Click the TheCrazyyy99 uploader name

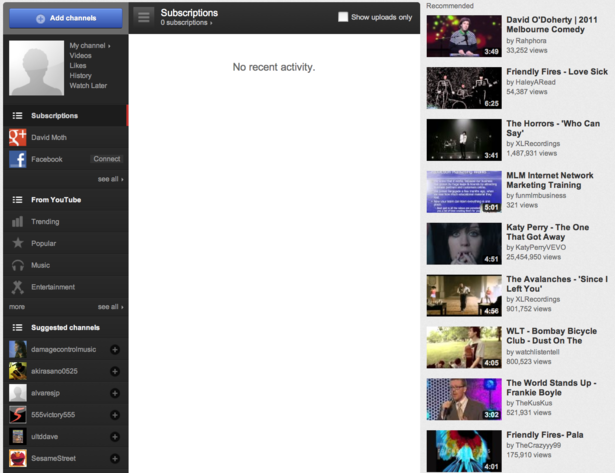538,445
